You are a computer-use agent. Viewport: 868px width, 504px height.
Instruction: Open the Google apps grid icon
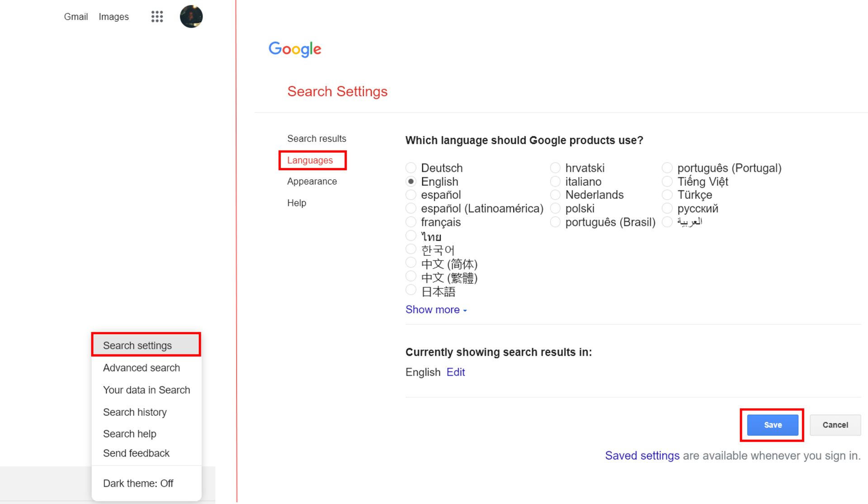(x=157, y=17)
